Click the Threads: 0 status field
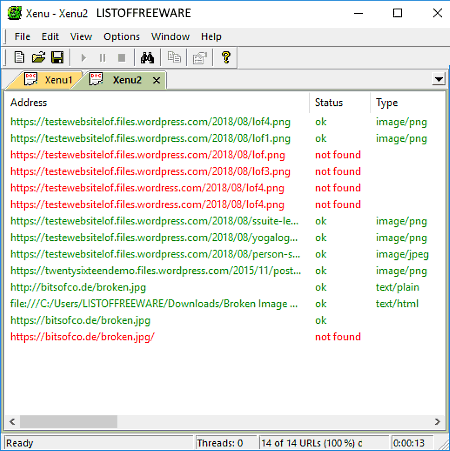450x451 pixels. click(x=226, y=443)
